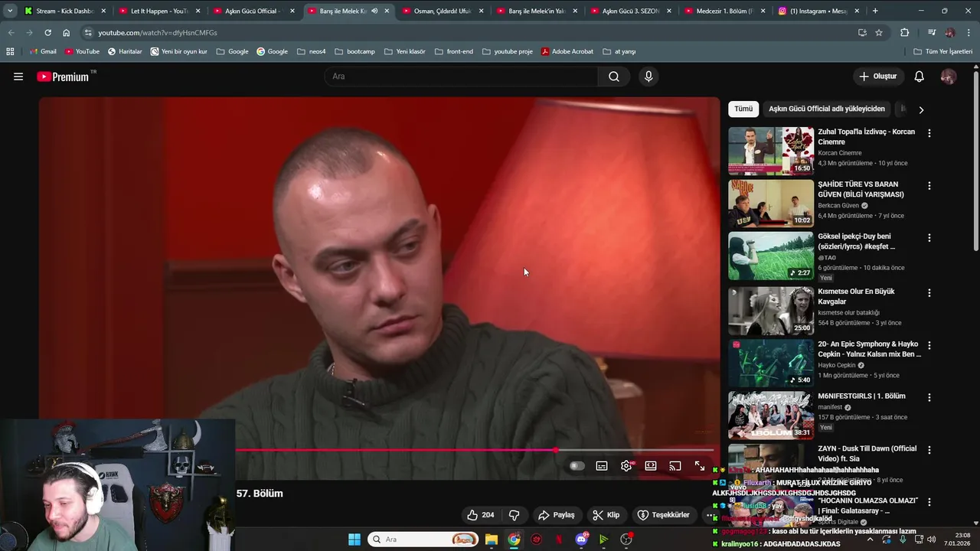The width and height of the screenshot is (980, 551).
Task: Open the Chrome apps grid shortcut
Action: tap(10, 51)
